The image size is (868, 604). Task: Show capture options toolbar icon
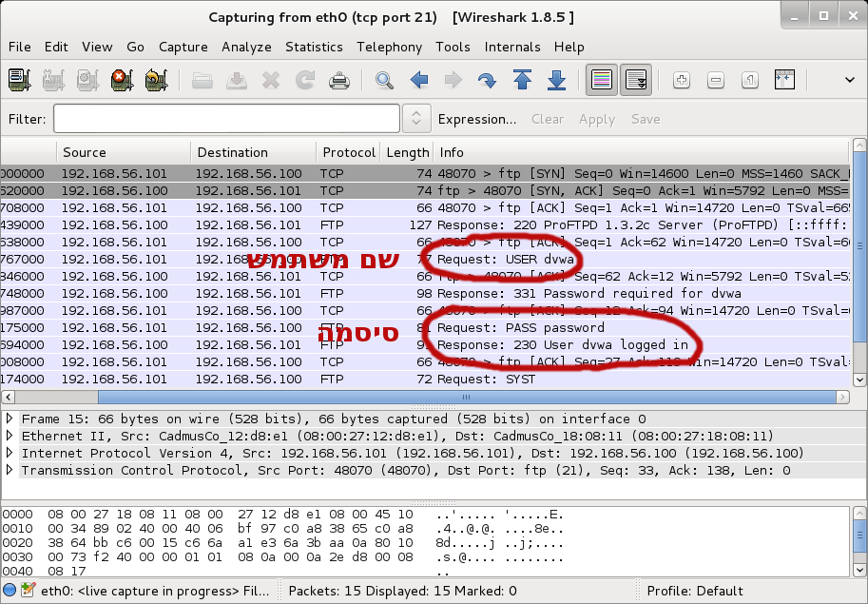pyautogui.click(x=53, y=80)
